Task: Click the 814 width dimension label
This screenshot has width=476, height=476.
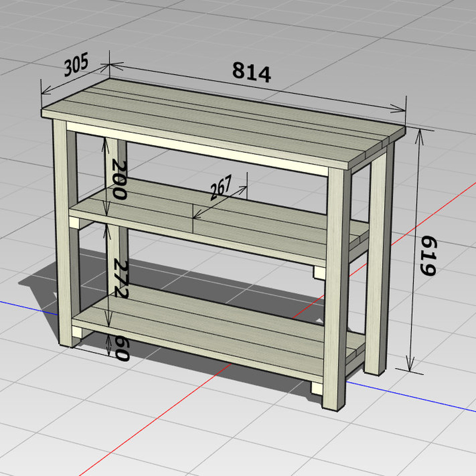Action: pyautogui.click(x=251, y=72)
